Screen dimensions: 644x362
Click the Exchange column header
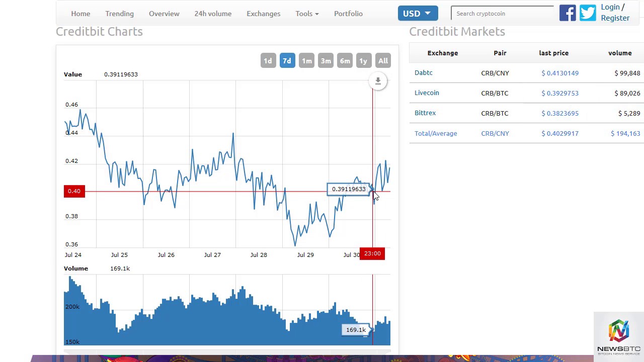[443, 53]
